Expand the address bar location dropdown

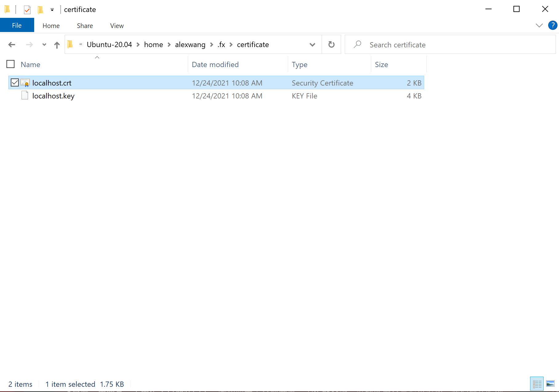[312, 45]
